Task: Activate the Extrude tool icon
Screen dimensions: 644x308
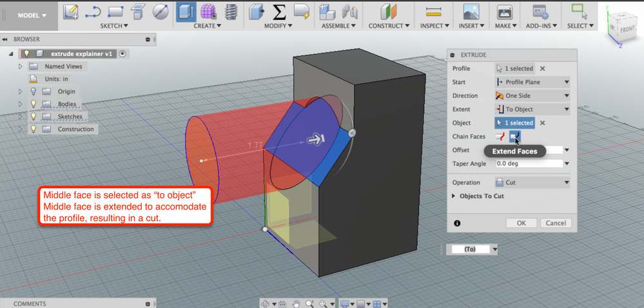Action: (186, 12)
